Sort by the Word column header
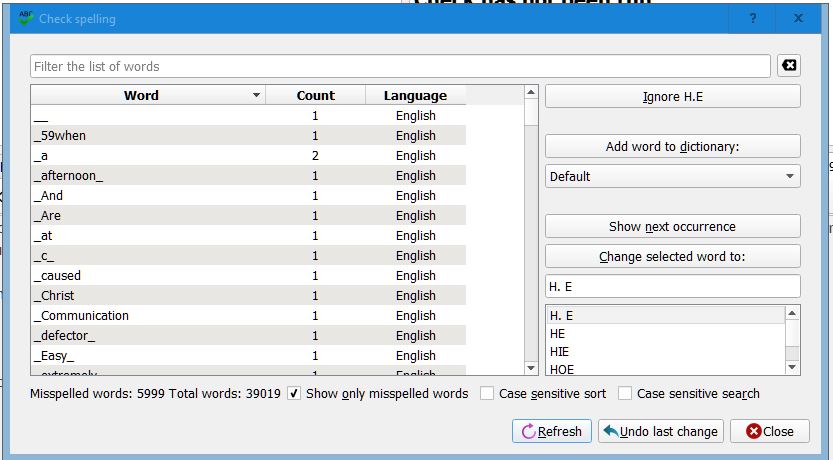The image size is (833, 460). 141,96
